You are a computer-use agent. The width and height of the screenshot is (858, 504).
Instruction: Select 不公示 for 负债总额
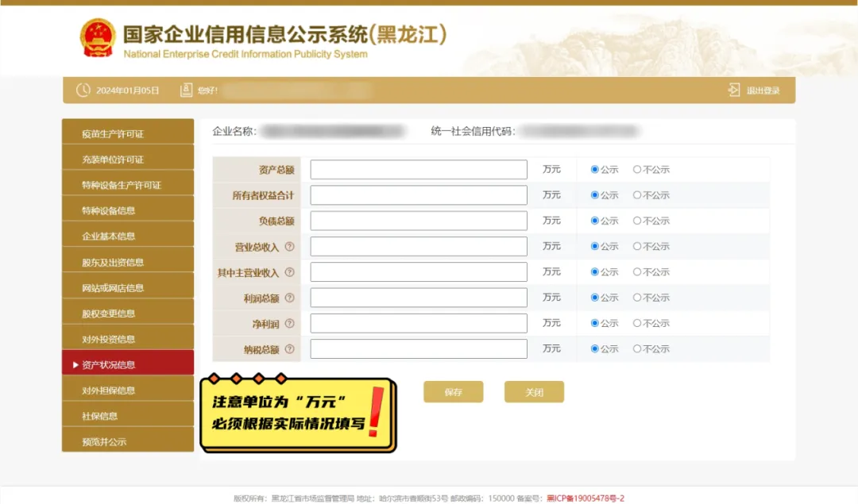(637, 221)
